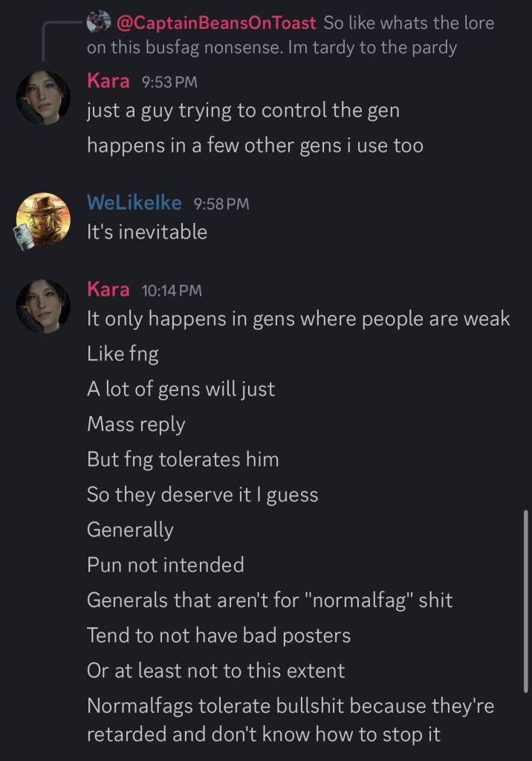The height and width of the screenshot is (761, 532).
Task: Select the message 'just a guy trying to control the gen'
Action: tap(243, 111)
